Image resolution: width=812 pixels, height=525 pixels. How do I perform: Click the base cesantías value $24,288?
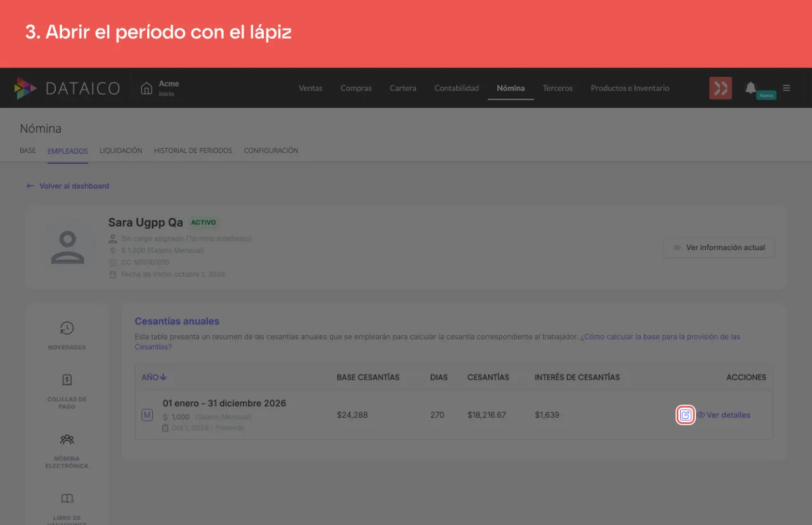tap(352, 415)
